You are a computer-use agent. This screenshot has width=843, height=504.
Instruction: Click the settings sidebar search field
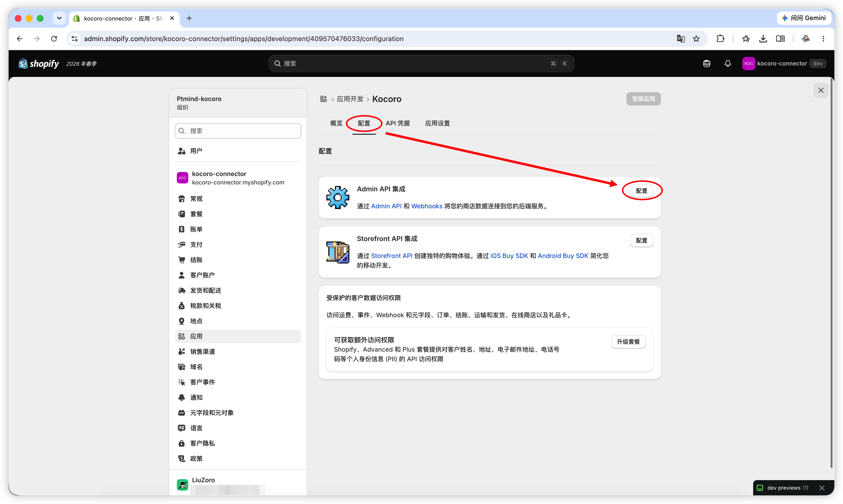(x=238, y=131)
